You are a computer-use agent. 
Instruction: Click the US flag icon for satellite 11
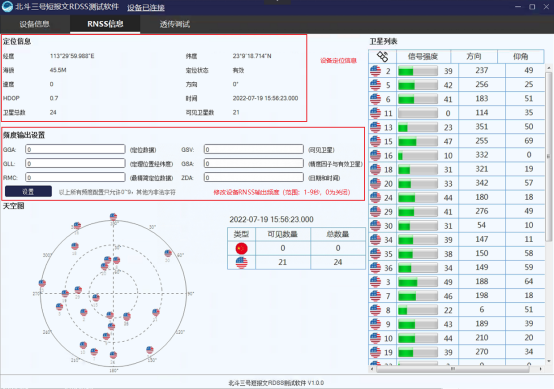[x=375, y=113]
